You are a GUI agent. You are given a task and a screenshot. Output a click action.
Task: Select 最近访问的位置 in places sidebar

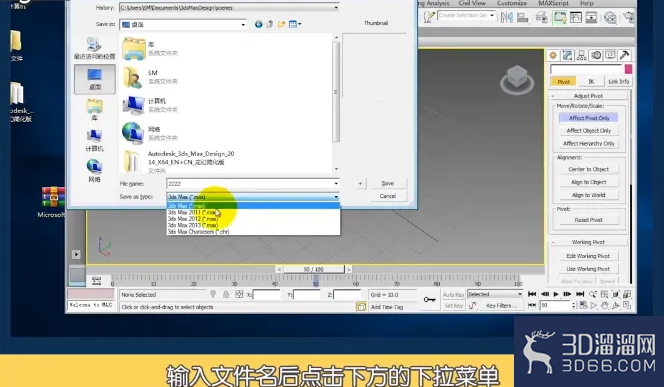pyautogui.click(x=94, y=48)
